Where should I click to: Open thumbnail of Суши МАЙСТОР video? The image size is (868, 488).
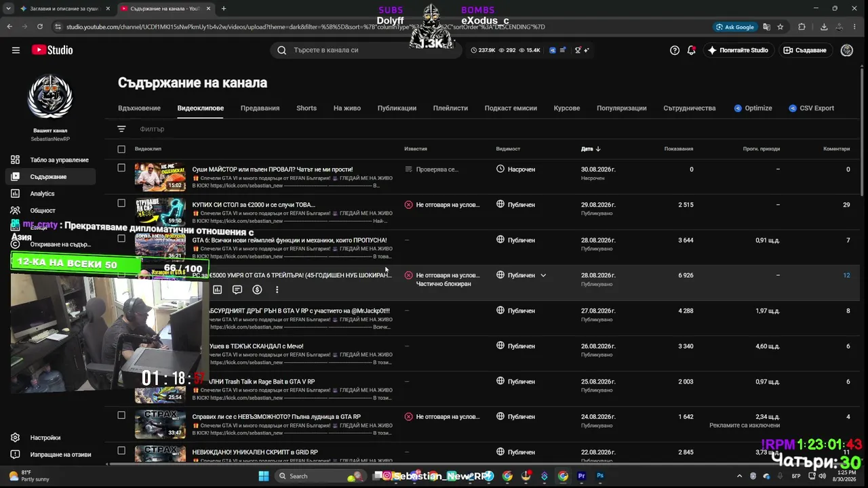coord(160,178)
